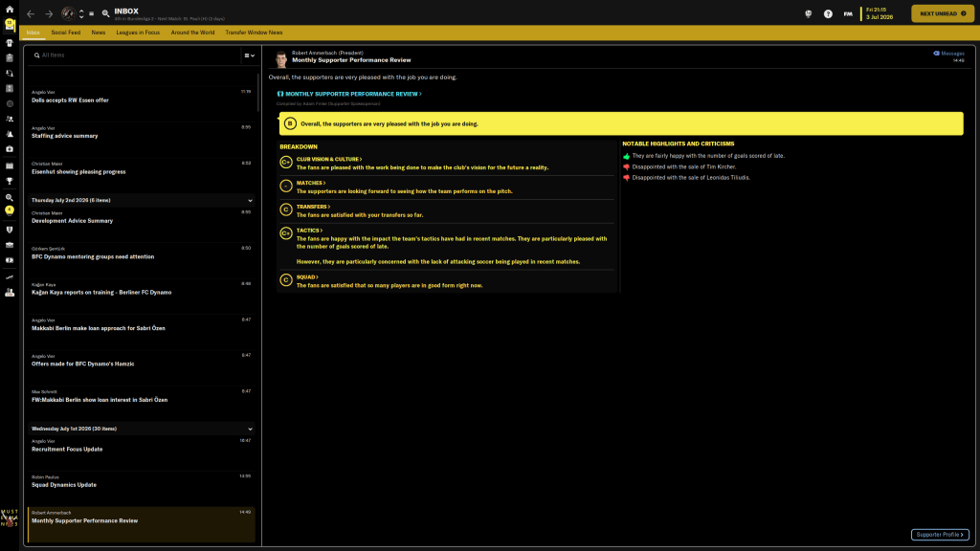
Task: Open the Supporter Profile button
Action: (939, 535)
